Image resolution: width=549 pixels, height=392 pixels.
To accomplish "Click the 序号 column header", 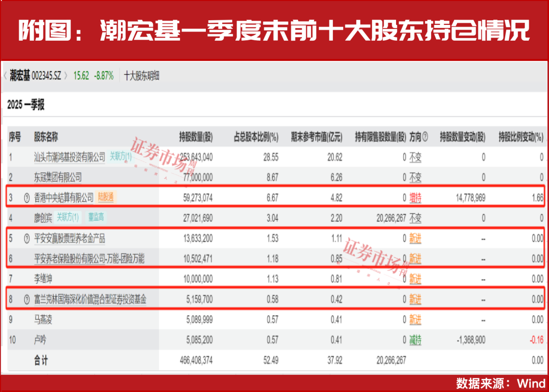I will pos(15,137).
